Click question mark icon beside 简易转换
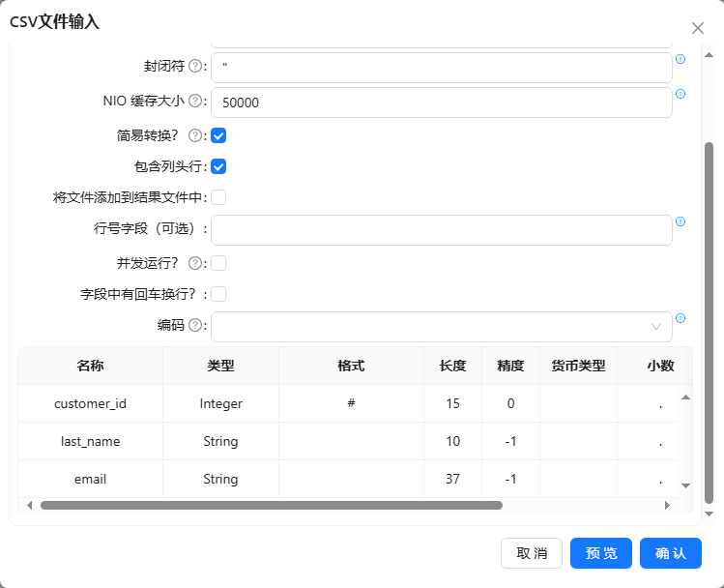This screenshot has height=588, width=724. pos(195,136)
